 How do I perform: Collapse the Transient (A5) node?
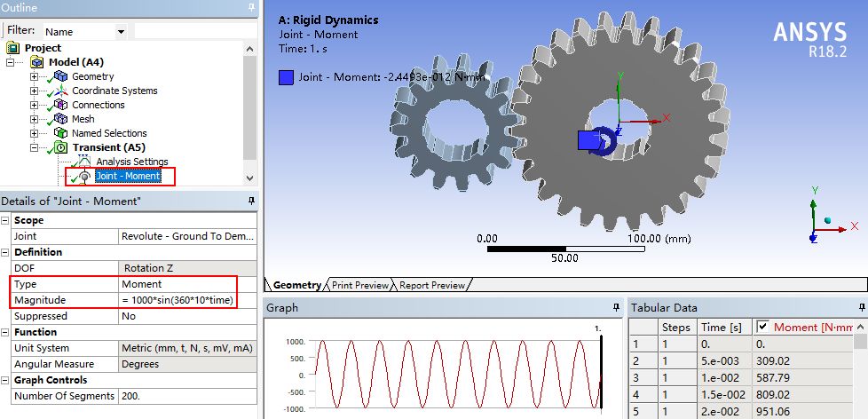click(35, 147)
